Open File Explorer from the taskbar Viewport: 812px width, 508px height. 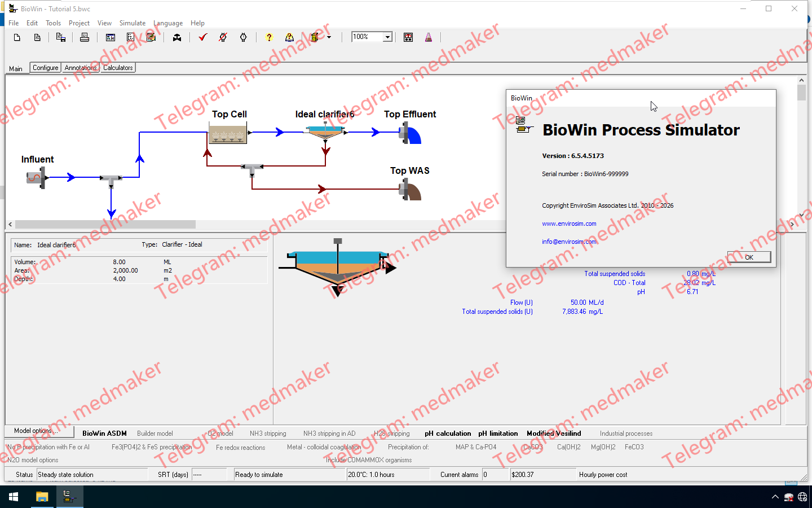coord(42,497)
